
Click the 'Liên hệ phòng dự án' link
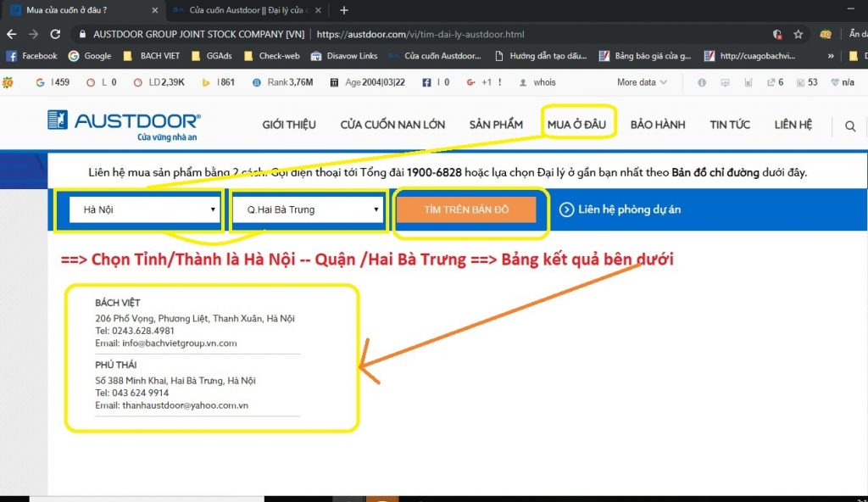pyautogui.click(x=620, y=209)
